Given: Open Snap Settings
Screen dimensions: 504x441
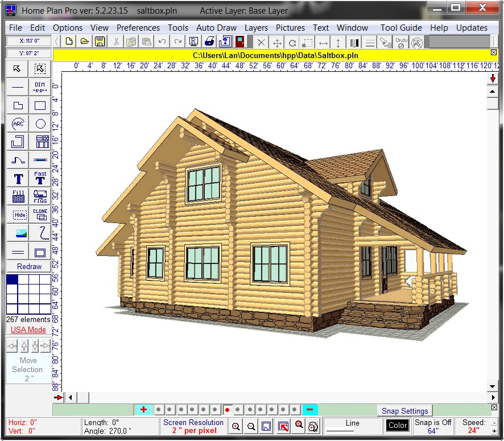Looking at the screenshot, I should coord(404,411).
